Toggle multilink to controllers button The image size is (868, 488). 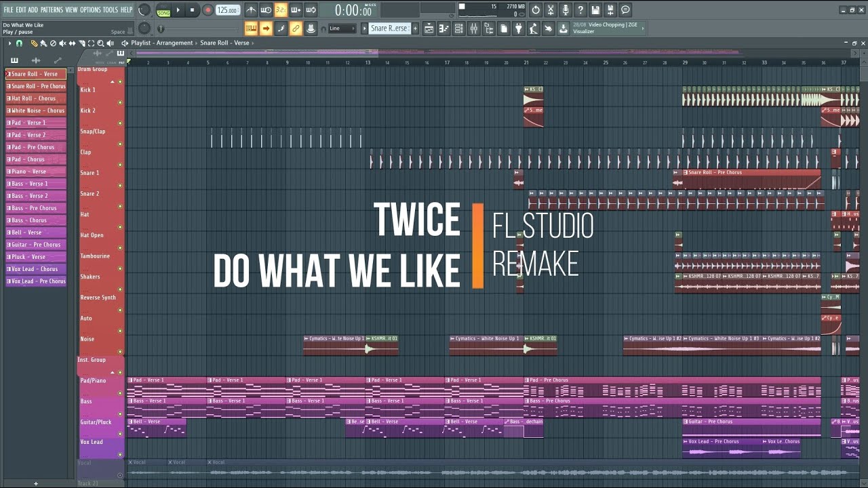296,28
